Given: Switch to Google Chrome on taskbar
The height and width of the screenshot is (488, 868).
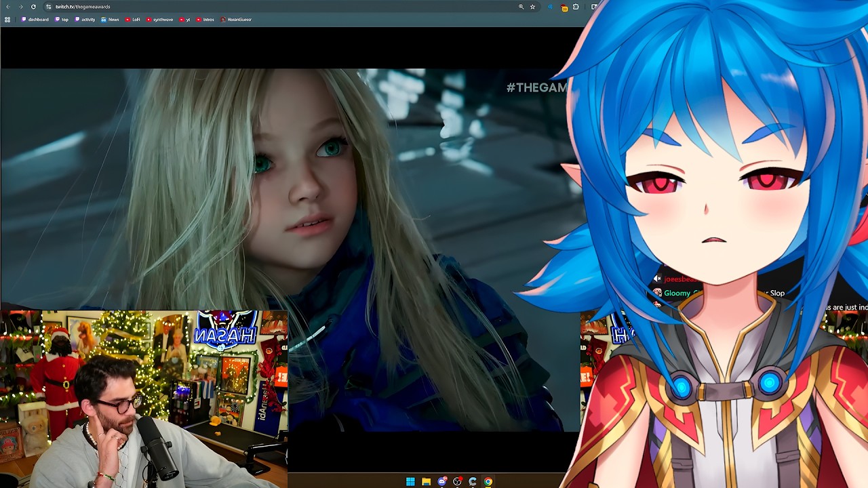Looking at the screenshot, I should click(488, 482).
